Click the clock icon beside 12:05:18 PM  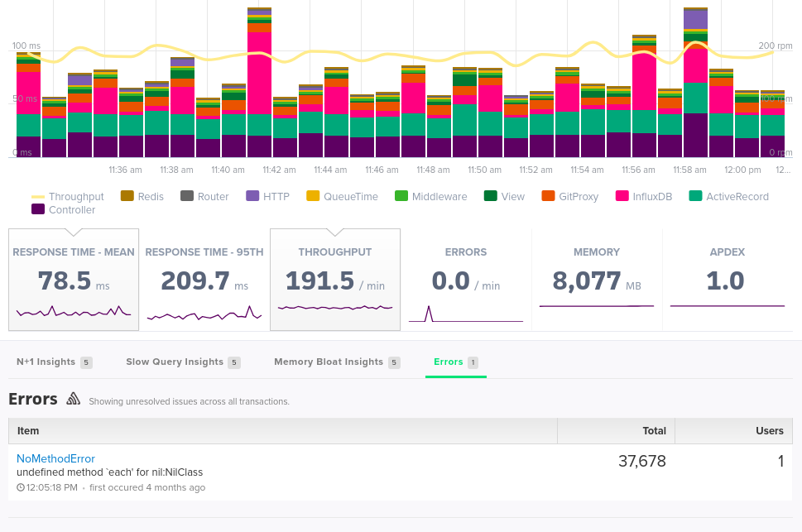click(x=21, y=487)
